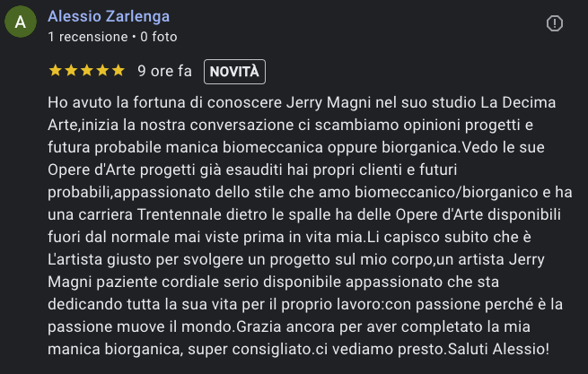Click the fifth yellow rating star

(x=117, y=71)
